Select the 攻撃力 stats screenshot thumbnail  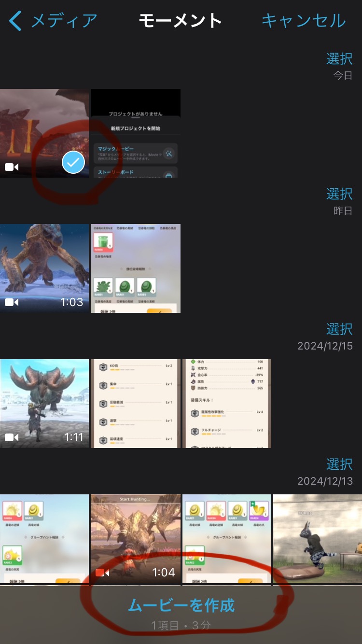pyautogui.click(x=227, y=404)
